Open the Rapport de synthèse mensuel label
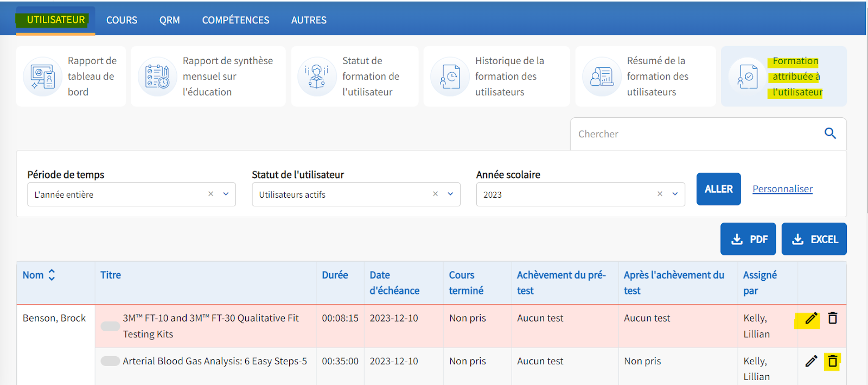Screen dimensions: 868x385 [228, 77]
